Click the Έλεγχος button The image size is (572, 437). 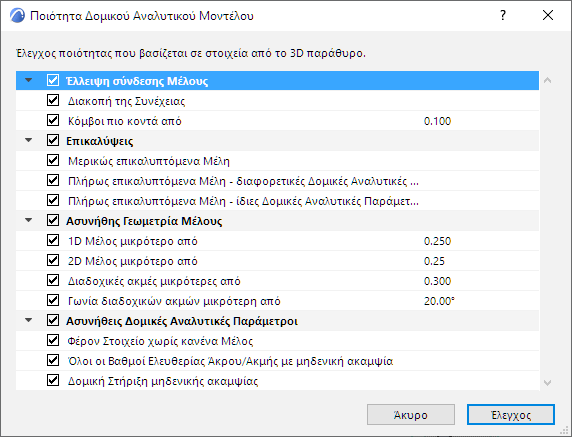coord(511,415)
